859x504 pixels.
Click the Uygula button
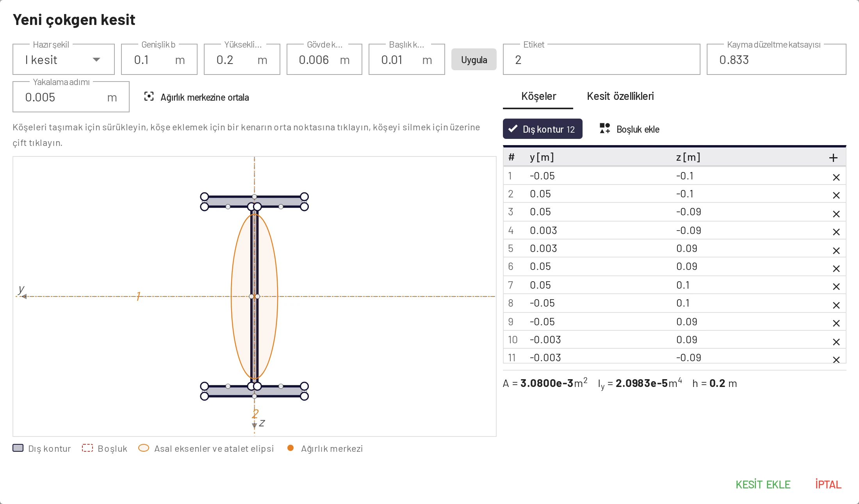(x=474, y=60)
